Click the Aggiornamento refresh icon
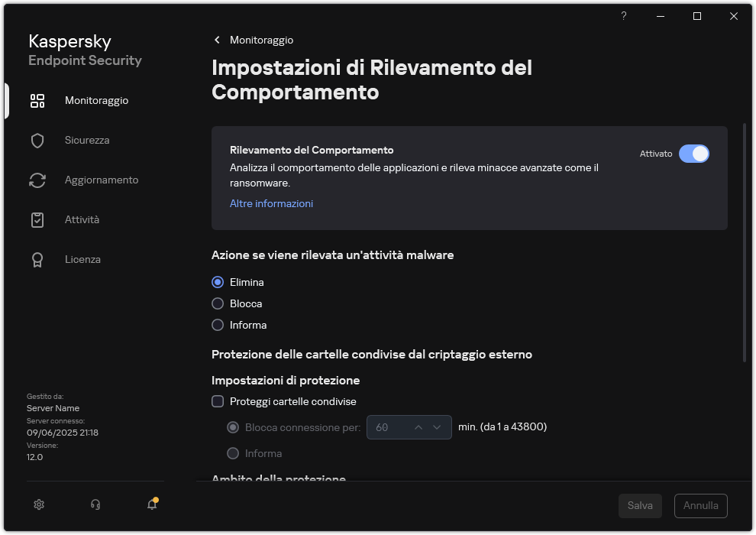The image size is (756, 535). tap(37, 180)
